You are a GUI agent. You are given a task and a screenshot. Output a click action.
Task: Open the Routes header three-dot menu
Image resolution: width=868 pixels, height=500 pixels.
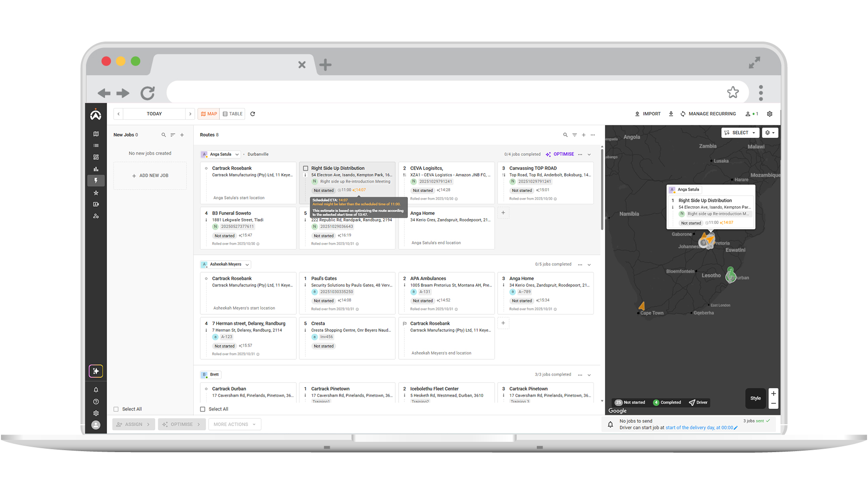click(x=593, y=135)
